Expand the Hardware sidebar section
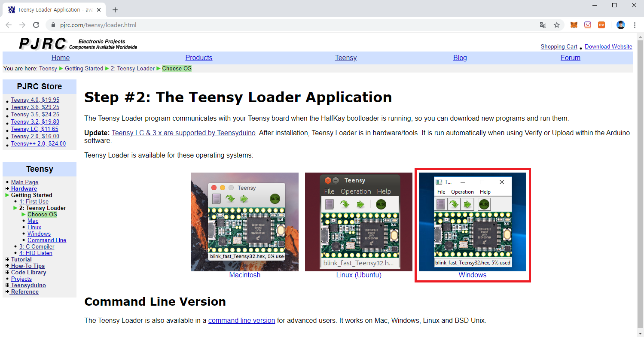The image size is (644, 337). tap(7, 188)
